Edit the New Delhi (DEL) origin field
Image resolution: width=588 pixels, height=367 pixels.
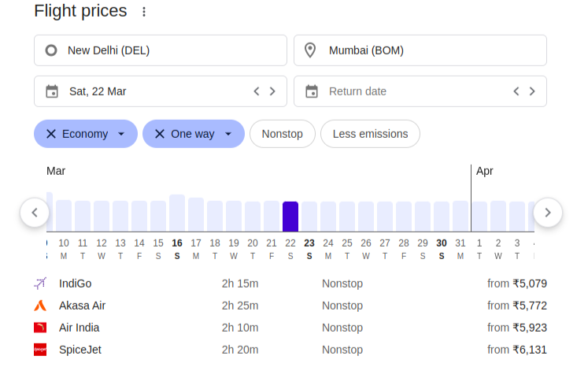click(161, 50)
